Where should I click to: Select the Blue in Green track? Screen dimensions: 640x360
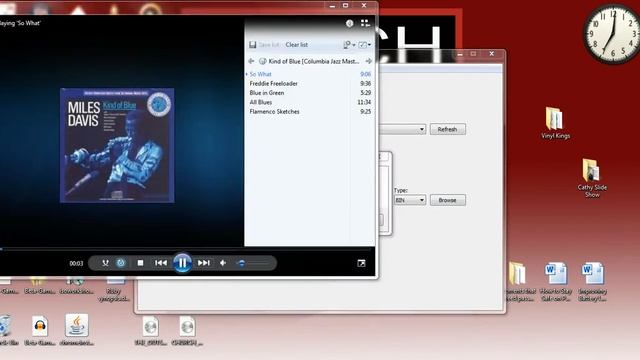[x=310, y=93]
